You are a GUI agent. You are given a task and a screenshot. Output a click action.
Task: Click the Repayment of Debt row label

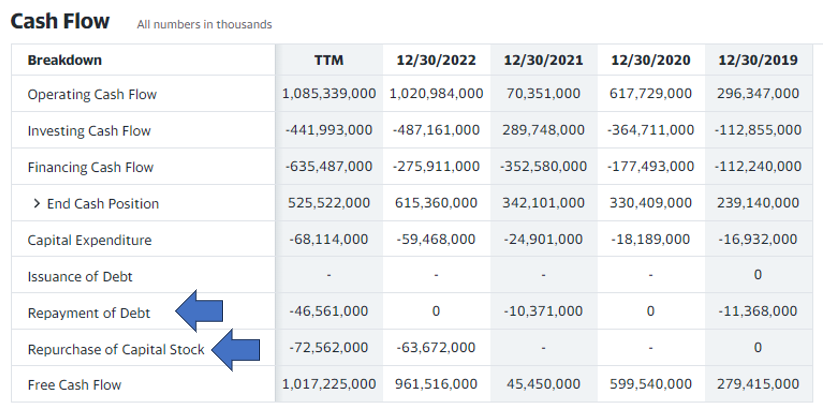coord(89,313)
